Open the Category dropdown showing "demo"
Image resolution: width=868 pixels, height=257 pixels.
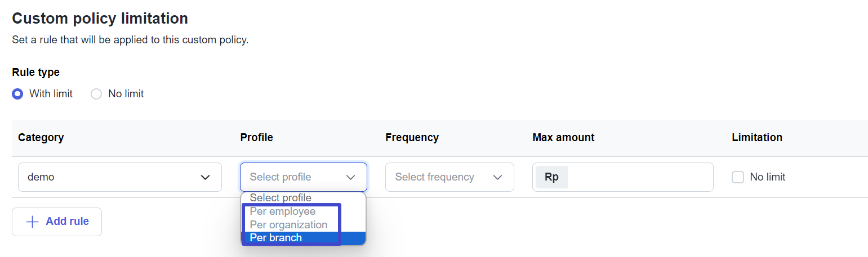click(113, 177)
